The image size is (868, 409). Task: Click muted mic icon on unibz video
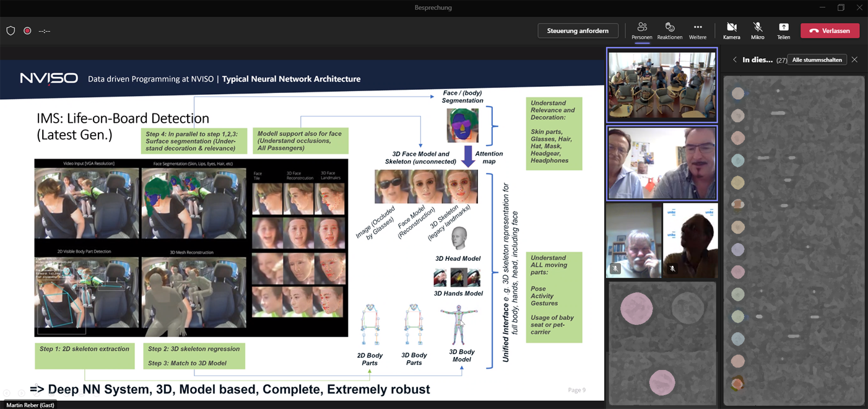(x=672, y=269)
